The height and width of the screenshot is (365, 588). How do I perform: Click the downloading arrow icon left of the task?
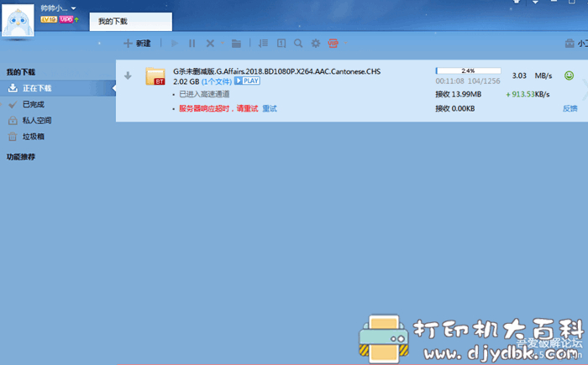128,76
